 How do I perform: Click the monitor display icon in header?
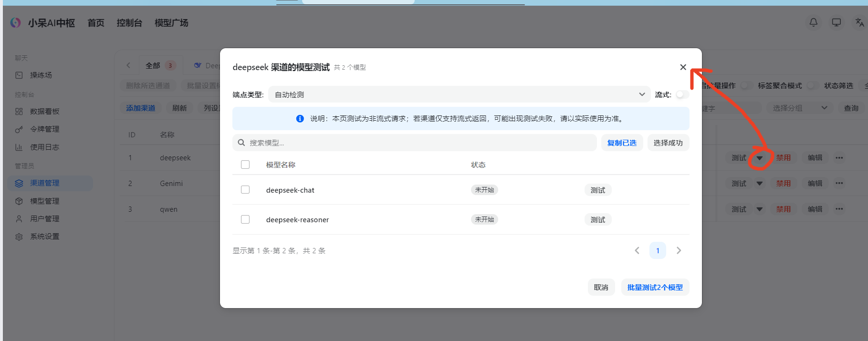pyautogui.click(x=837, y=22)
